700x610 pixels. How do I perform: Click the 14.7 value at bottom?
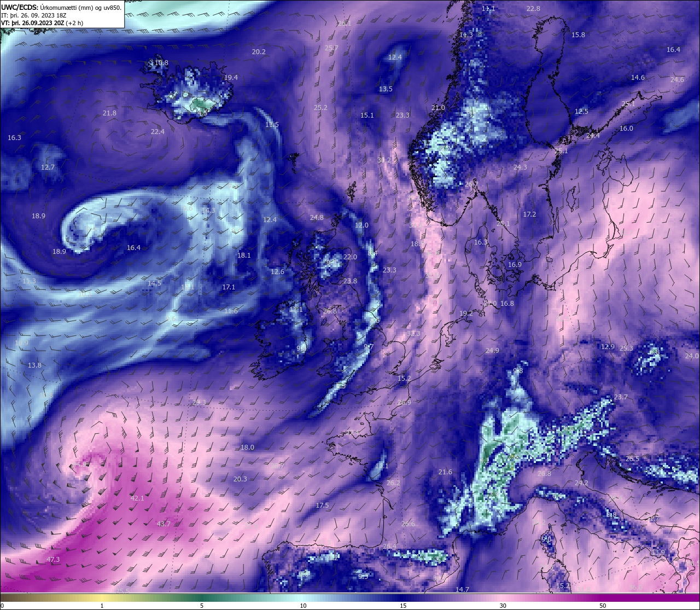coord(462,589)
